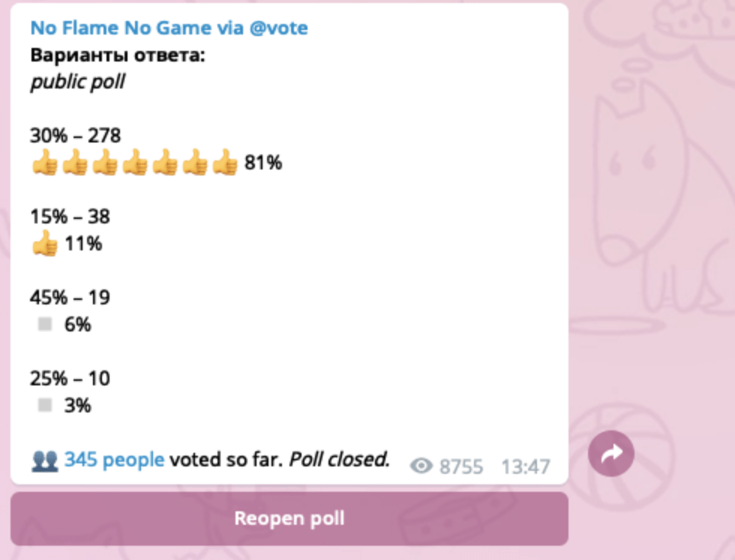Viewport: 735px width, 560px height.
Task: Click the 8755 view count
Action: [461, 467]
